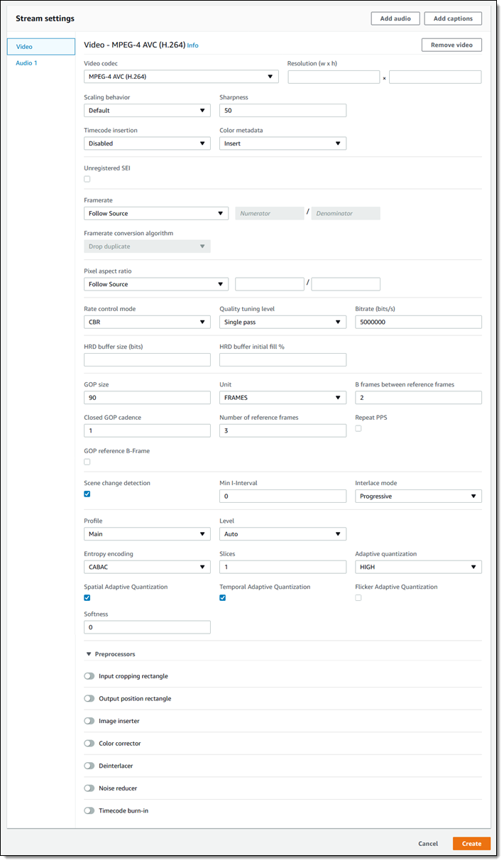
Task: Uncheck Scene change detection
Action: 87,494
